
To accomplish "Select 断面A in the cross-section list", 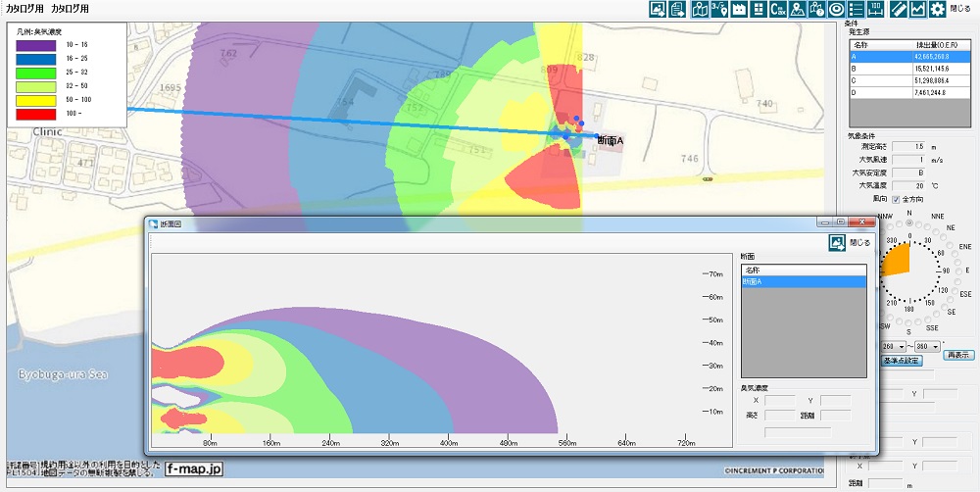I will 804,282.
